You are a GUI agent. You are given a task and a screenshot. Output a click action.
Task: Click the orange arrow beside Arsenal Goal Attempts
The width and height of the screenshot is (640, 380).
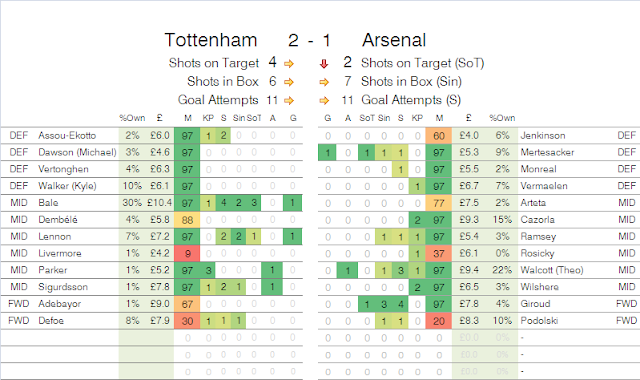point(324,100)
